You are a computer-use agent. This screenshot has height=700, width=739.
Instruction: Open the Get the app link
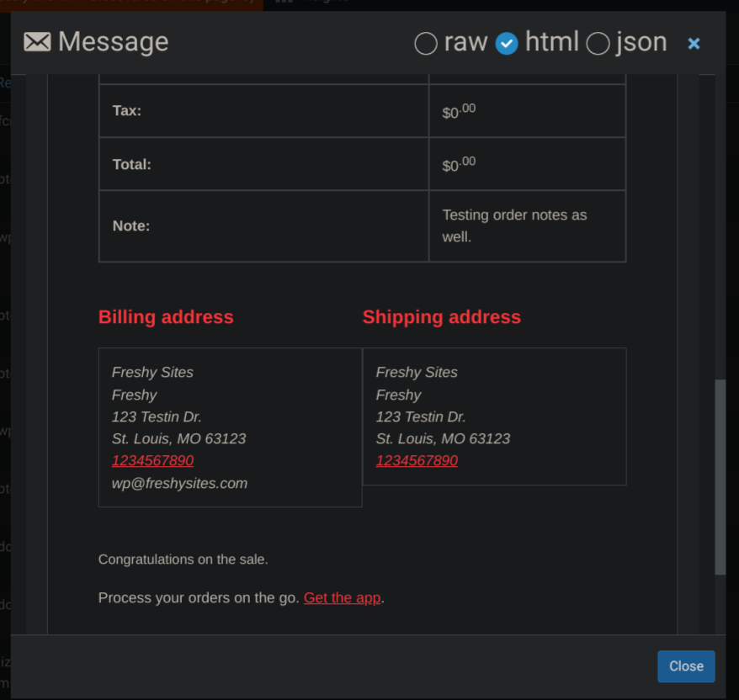[x=341, y=597]
